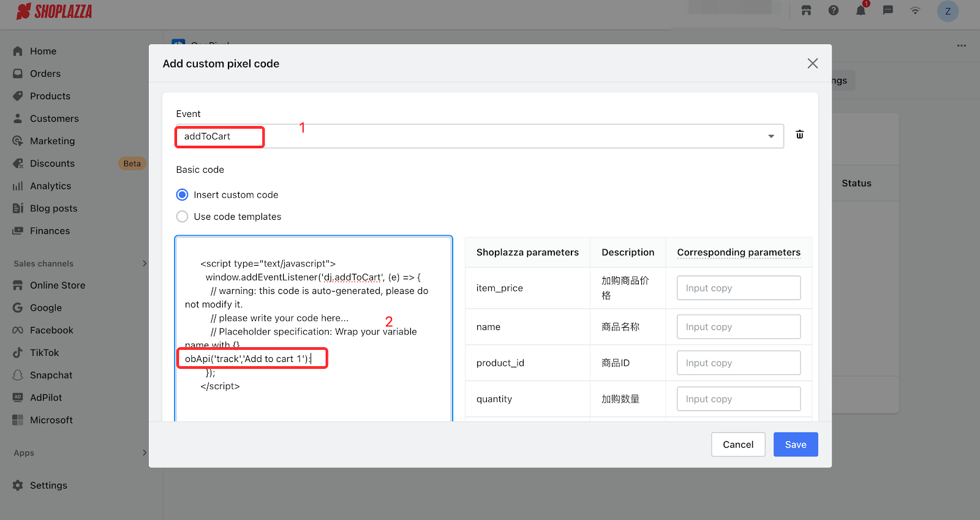
Task: Open the storefront icon in top bar
Action: pyautogui.click(x=806, y=10)
